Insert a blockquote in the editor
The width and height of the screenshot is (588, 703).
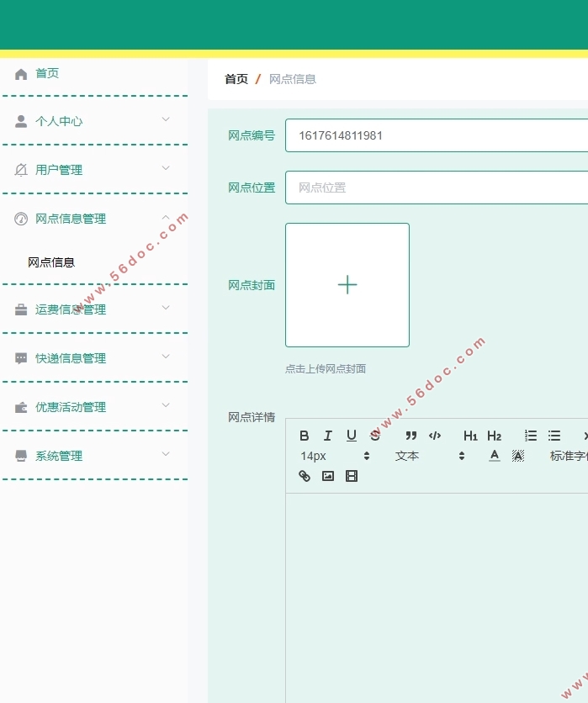click(x=411, y=436)
